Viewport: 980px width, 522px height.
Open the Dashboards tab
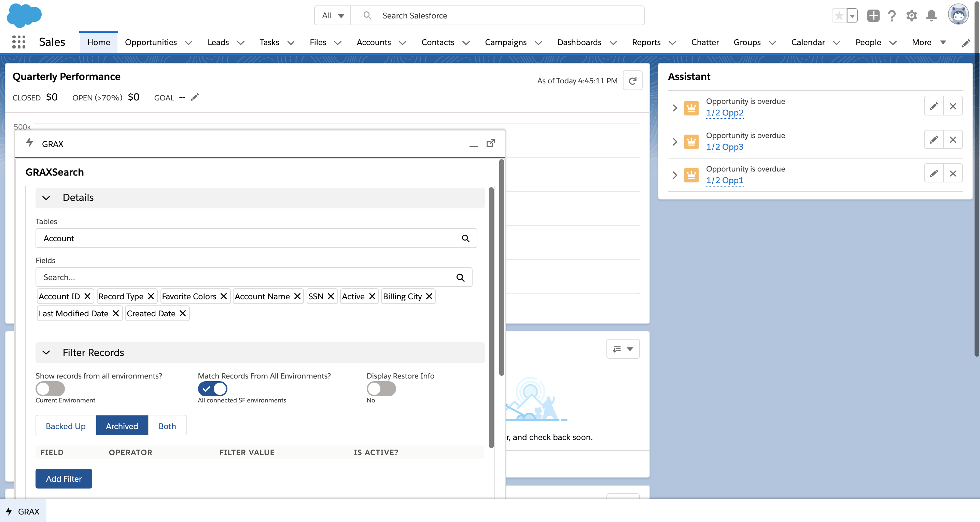click(579, 42)
